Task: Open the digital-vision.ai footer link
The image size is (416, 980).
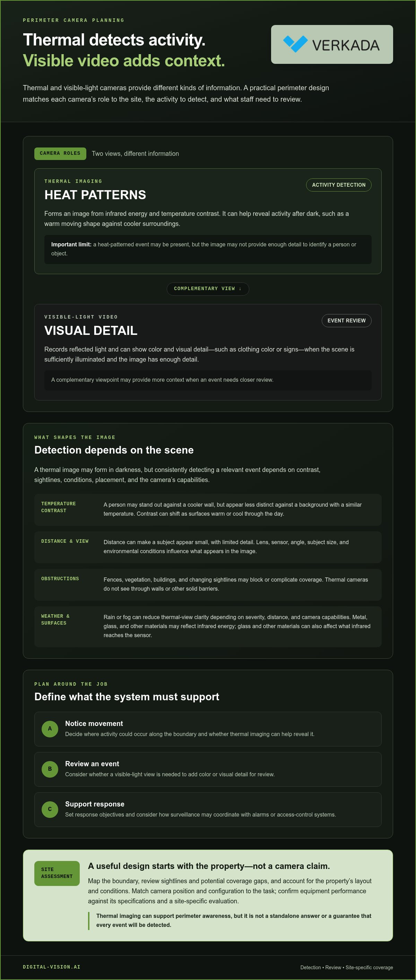Action: 52,967
